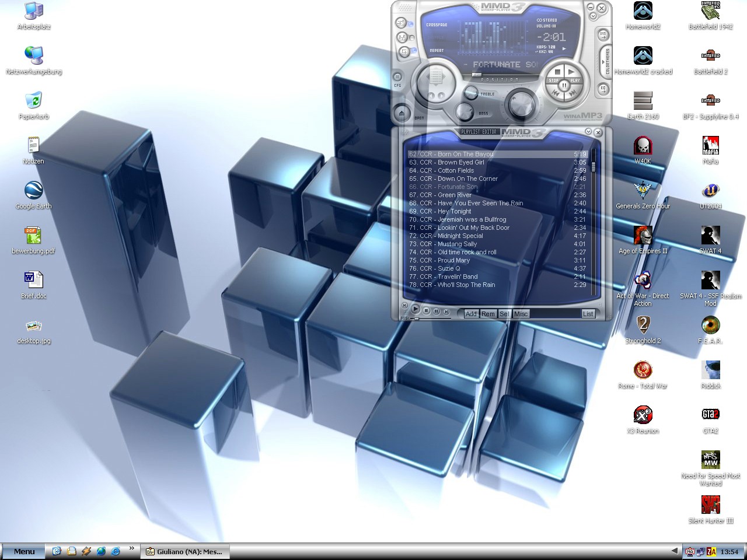Select the X3 Reunion shortcut
Screen dimensions: 747x560
(x=643, y=420)
